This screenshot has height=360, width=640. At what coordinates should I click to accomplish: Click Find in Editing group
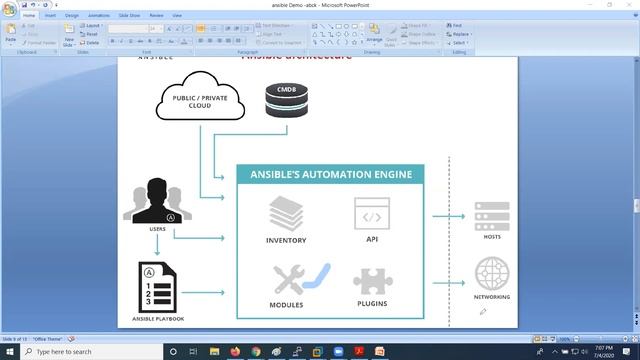click(454, 25)
